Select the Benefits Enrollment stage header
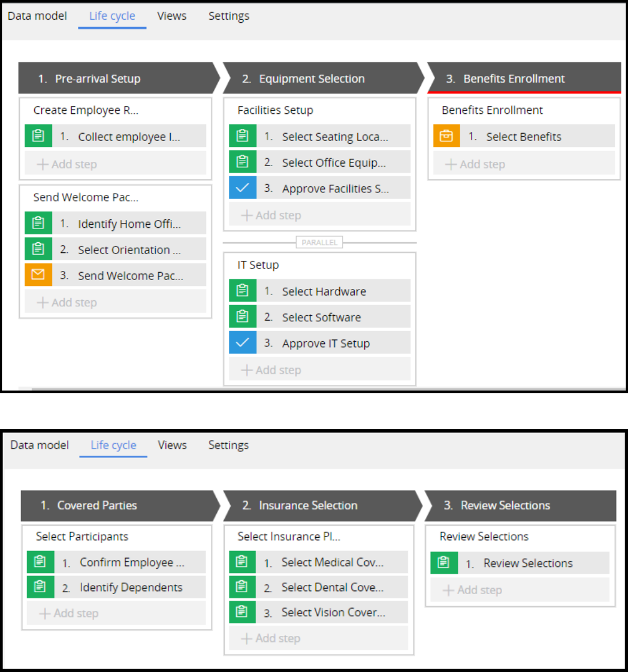The image size is (628, 672). pyautogui.click(x=514, y=79)
